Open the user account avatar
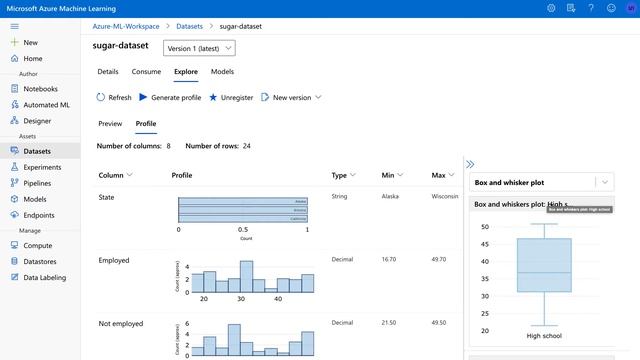This screenshot has height=360, width=640. tap(631, 8)
